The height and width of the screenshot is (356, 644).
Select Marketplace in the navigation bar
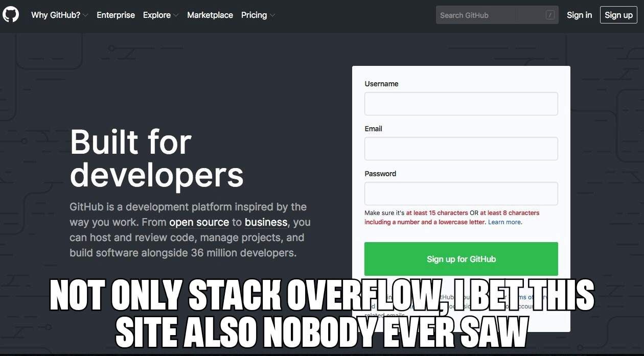210,15
